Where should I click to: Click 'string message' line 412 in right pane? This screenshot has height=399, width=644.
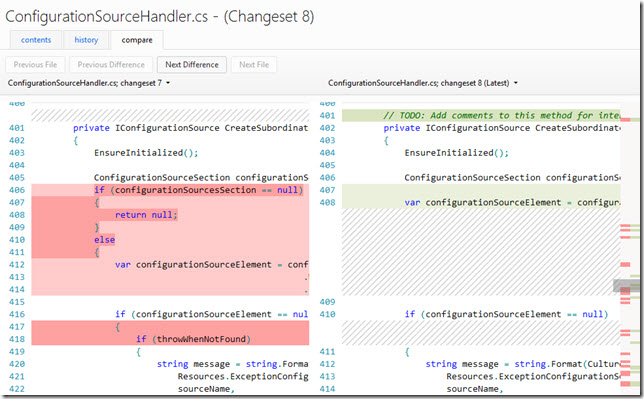pyautogui.click(x=523, y=364)
